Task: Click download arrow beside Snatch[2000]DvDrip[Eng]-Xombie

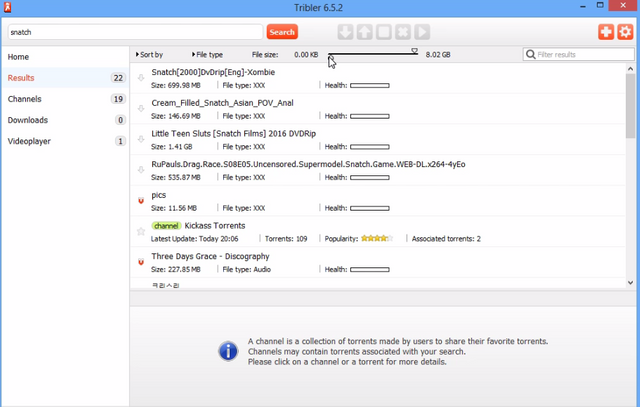Action: 141,78
